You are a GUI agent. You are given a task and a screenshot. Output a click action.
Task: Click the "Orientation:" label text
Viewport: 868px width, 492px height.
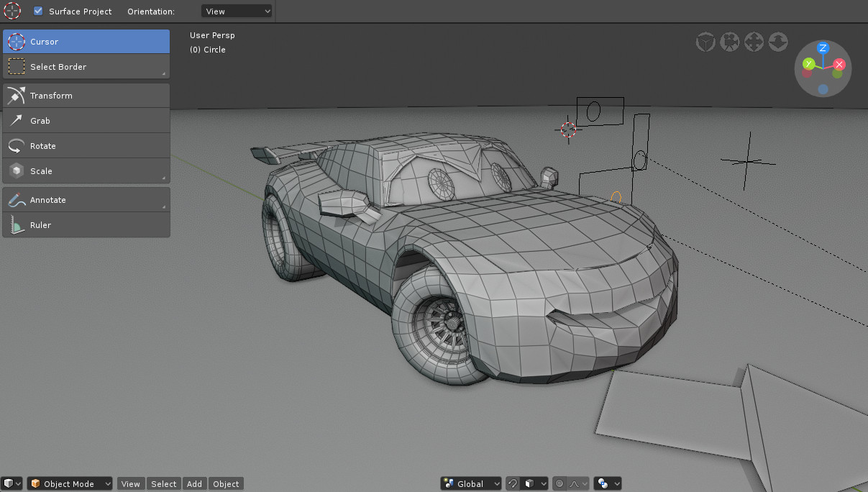(x=151, y=12)
